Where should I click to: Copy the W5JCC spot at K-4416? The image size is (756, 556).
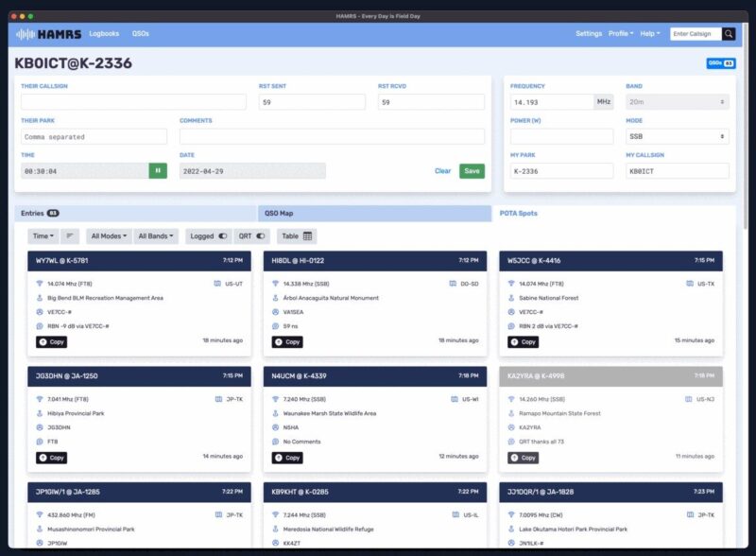[x=524, y=341]
